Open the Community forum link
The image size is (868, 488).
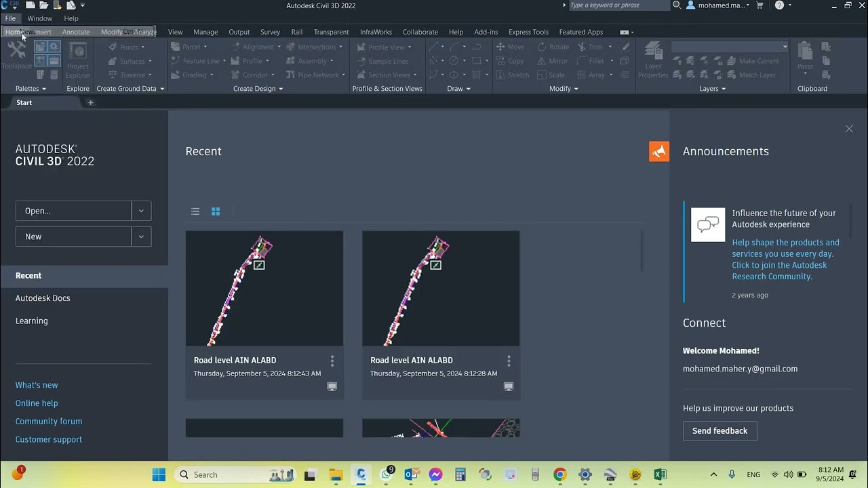point(49,422)
